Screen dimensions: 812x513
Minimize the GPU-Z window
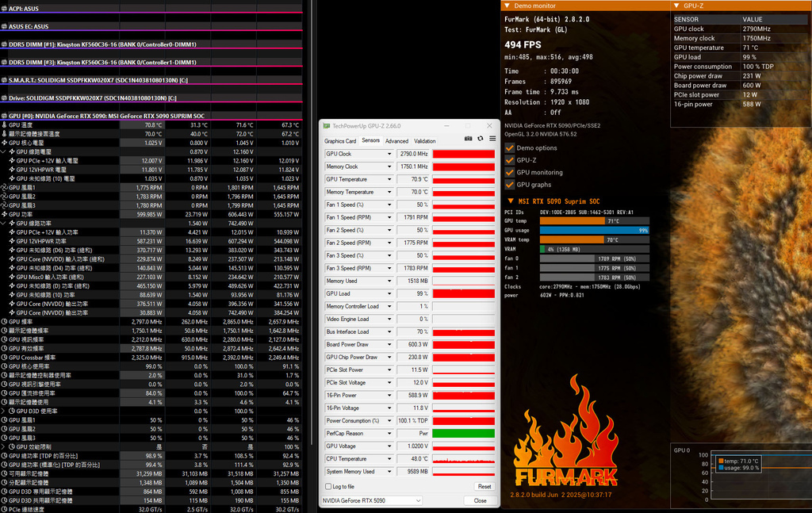[x=447, y=126]
